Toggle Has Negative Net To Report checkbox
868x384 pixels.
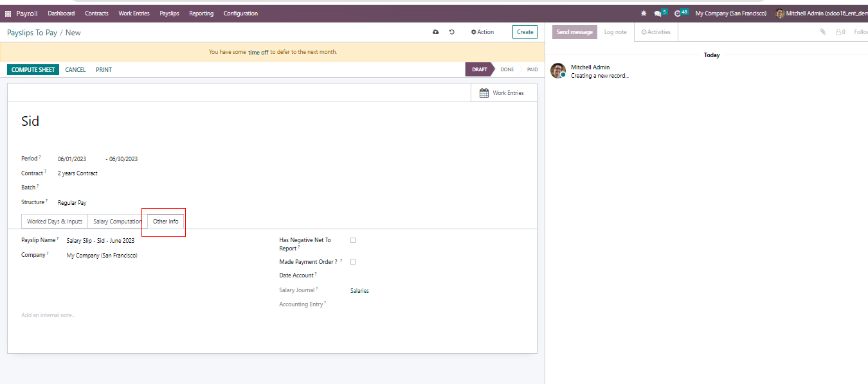click(353, 240)
